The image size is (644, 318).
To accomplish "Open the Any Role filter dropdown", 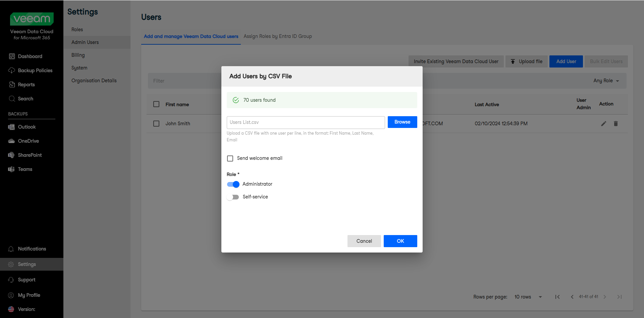I will pos(606,81).
